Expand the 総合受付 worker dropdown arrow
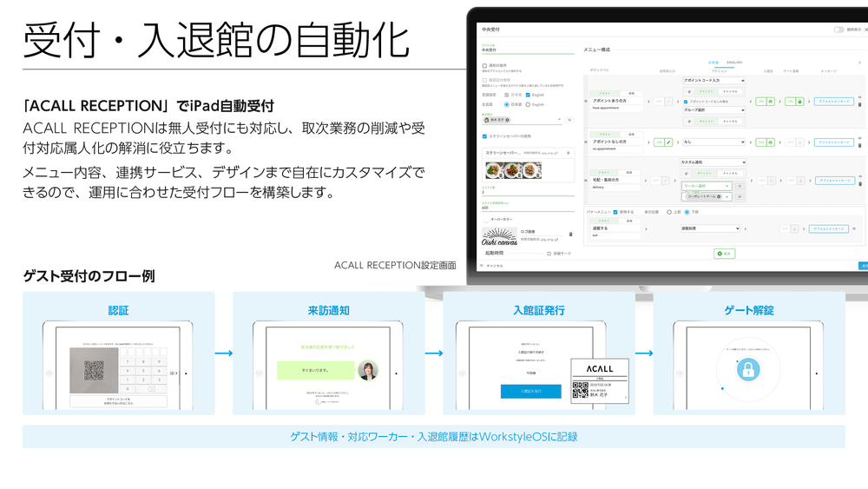 tap(560, 120)
